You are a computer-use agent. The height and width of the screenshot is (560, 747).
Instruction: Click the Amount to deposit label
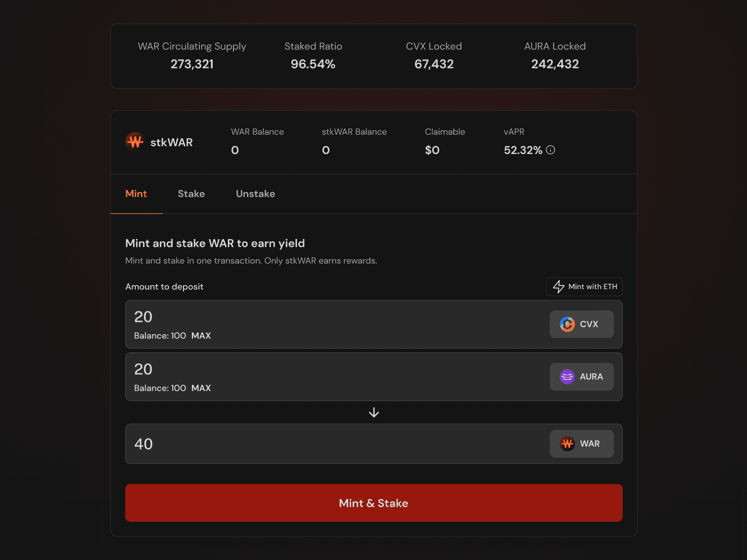(x=164, y=287)
